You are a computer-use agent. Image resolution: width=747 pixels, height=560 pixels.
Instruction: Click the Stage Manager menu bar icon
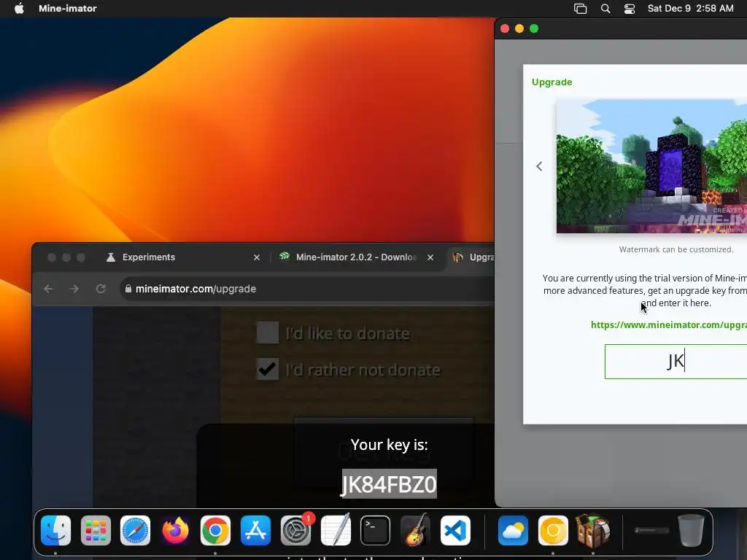[x=580, y=9]
